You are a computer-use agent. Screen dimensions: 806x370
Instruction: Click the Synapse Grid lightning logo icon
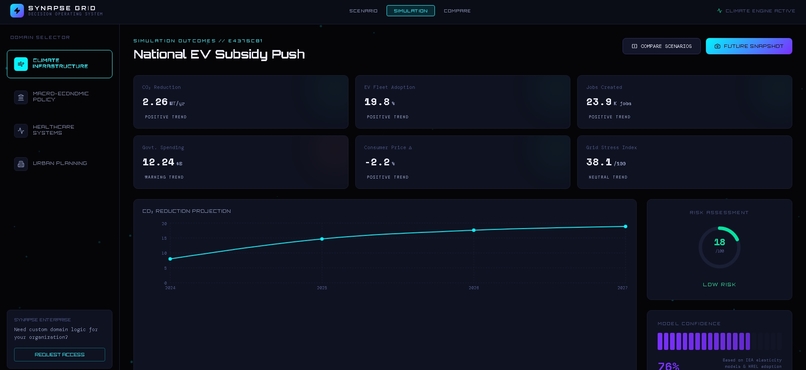17,11
